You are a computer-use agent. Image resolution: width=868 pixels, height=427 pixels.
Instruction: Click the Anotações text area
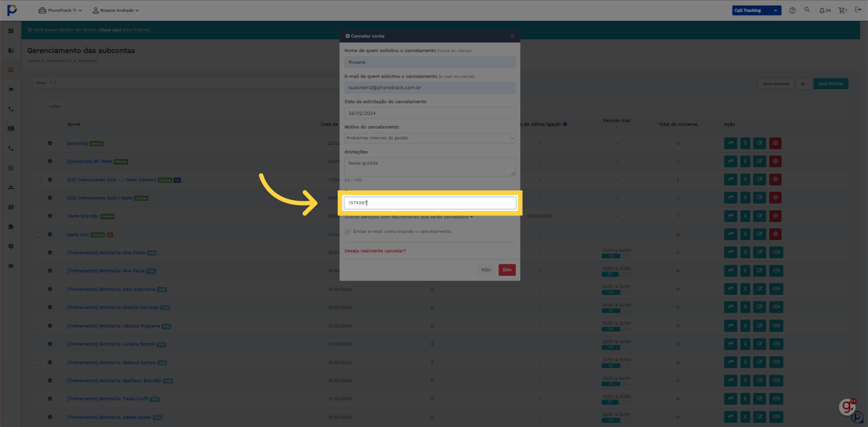430,167
